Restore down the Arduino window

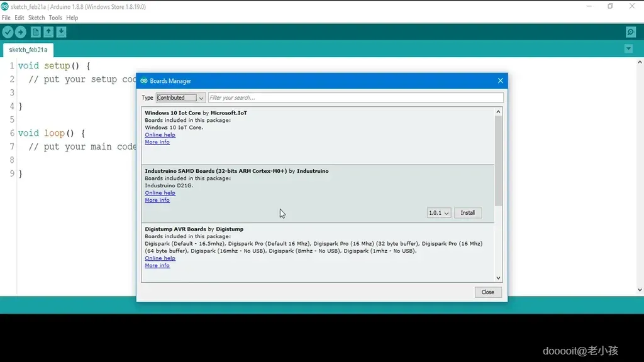click(x=610, y=6)
